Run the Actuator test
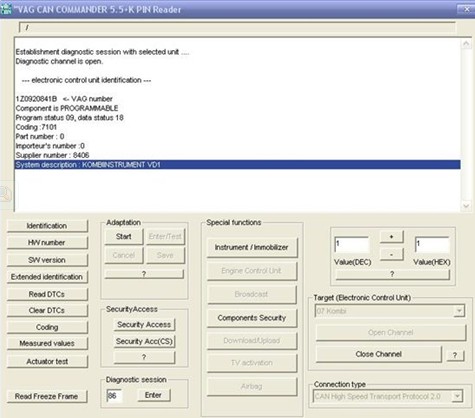This screenshot has height=418, width=475. click(47, 361)
